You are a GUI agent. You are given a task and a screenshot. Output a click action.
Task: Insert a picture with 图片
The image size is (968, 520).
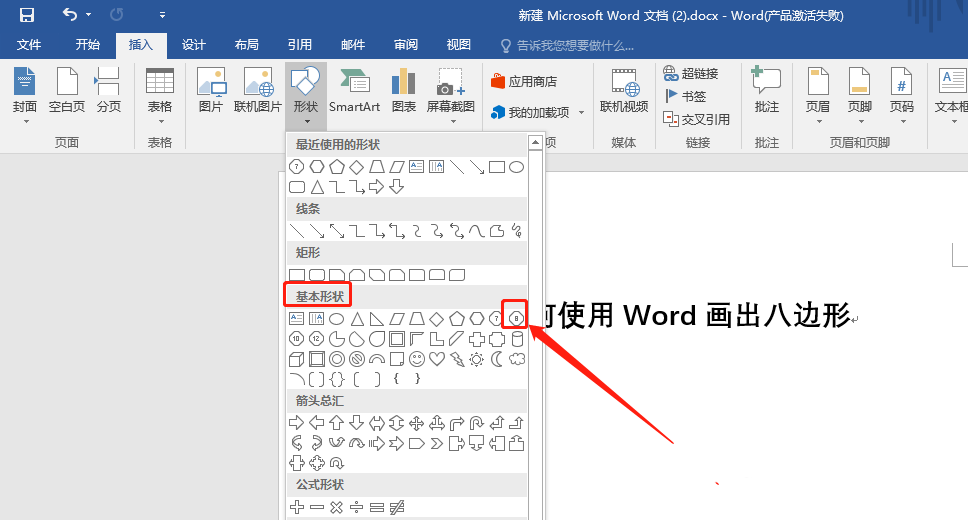(x=211, y=90)
